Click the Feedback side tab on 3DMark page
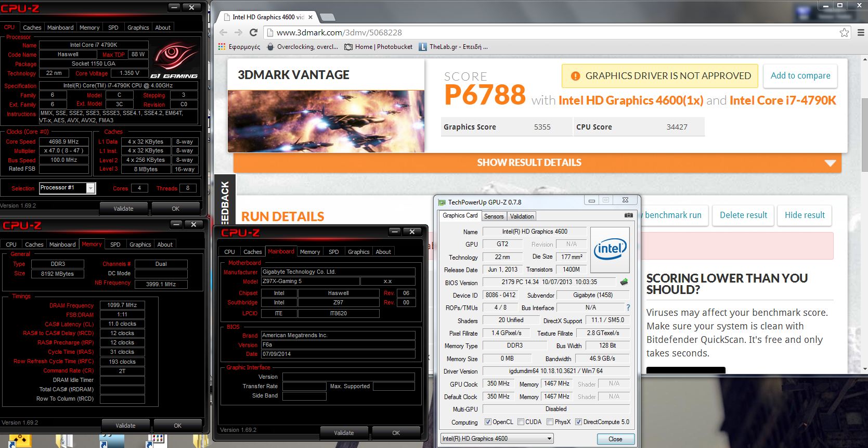 coord(225,202)
